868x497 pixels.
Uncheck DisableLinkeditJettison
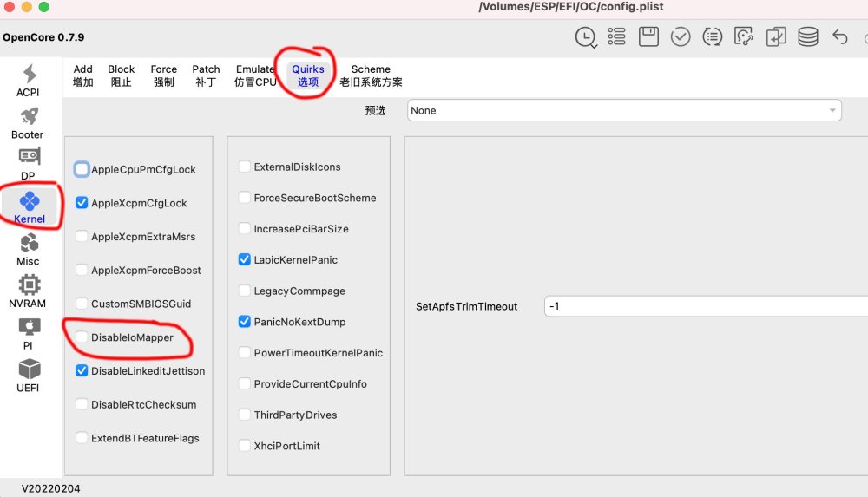[x=82, y=371]
